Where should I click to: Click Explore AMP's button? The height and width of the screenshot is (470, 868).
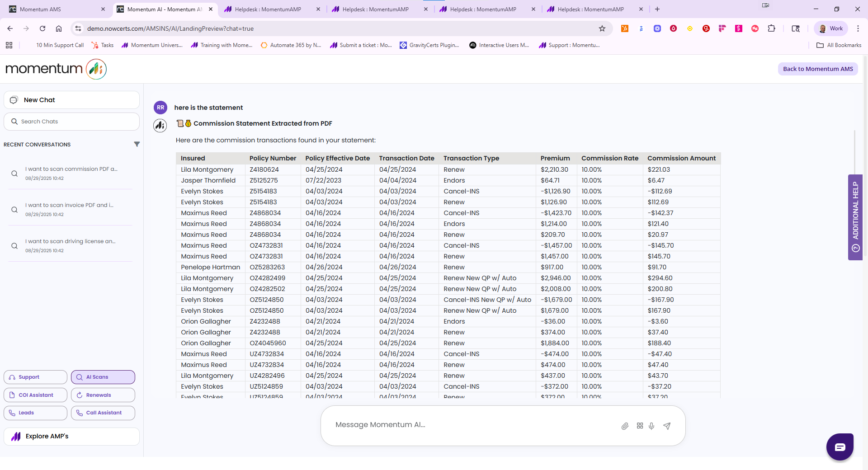(71, 436)
